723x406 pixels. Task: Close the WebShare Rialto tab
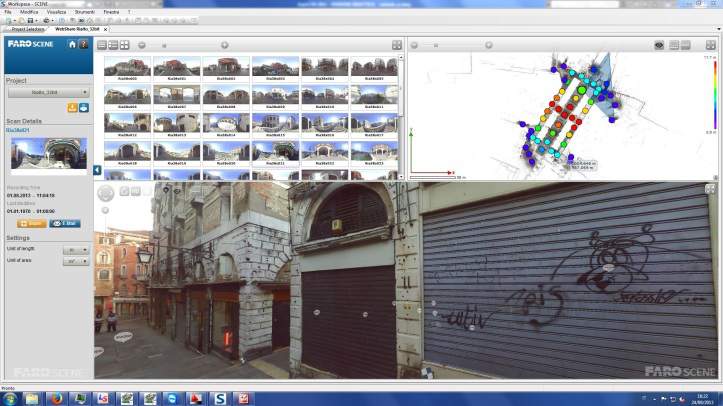[106, 29]
